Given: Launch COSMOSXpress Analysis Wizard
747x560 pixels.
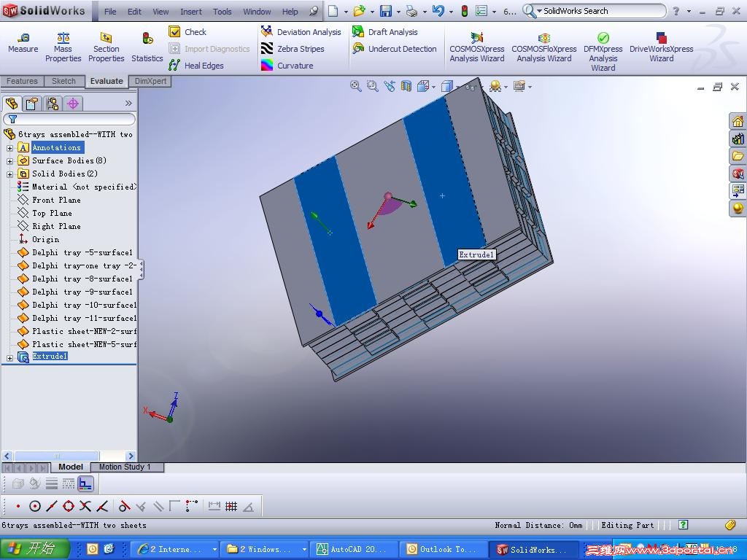Looking at the screenshot, I should pyautogui.click(x=477, y=47).
